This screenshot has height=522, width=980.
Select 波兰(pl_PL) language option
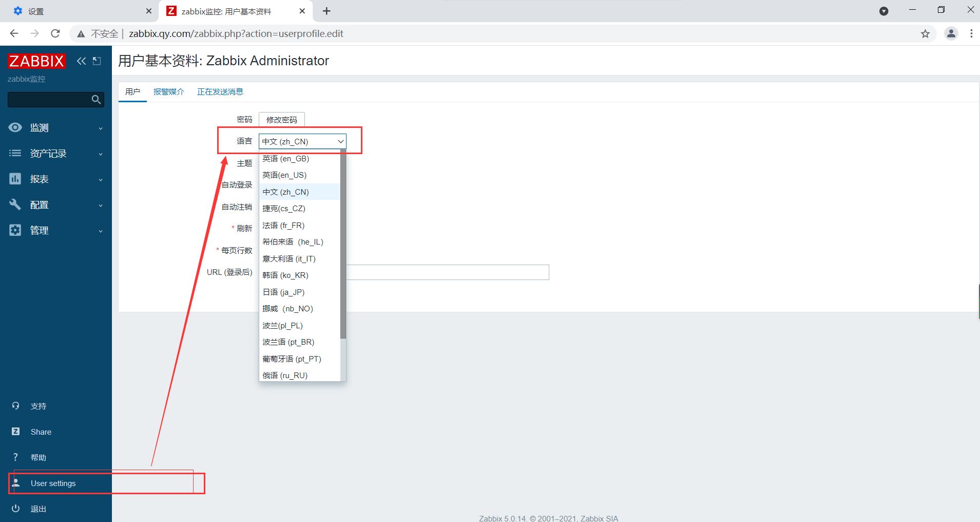[300, 326]
